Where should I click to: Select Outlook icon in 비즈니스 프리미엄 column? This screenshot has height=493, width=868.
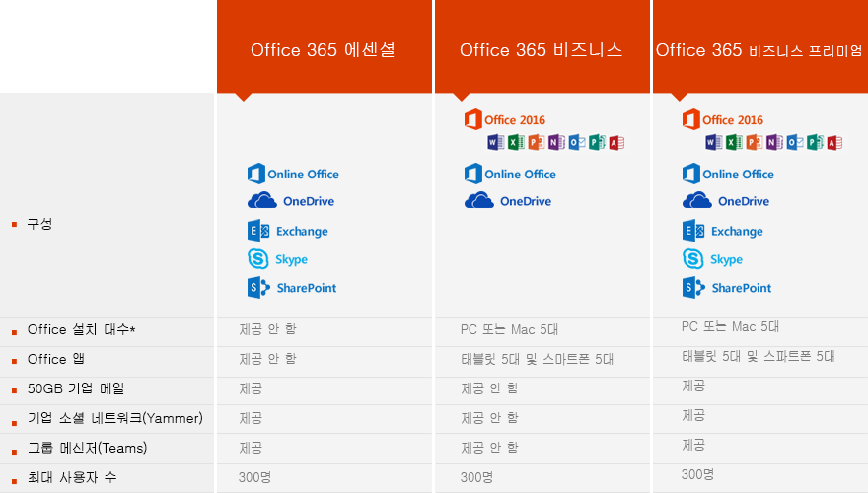795,142
